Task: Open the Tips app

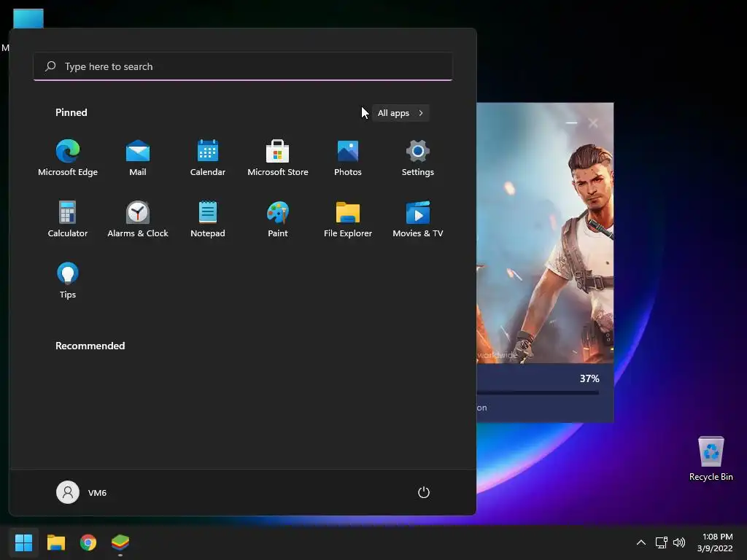Action: [x=68, y=281]
